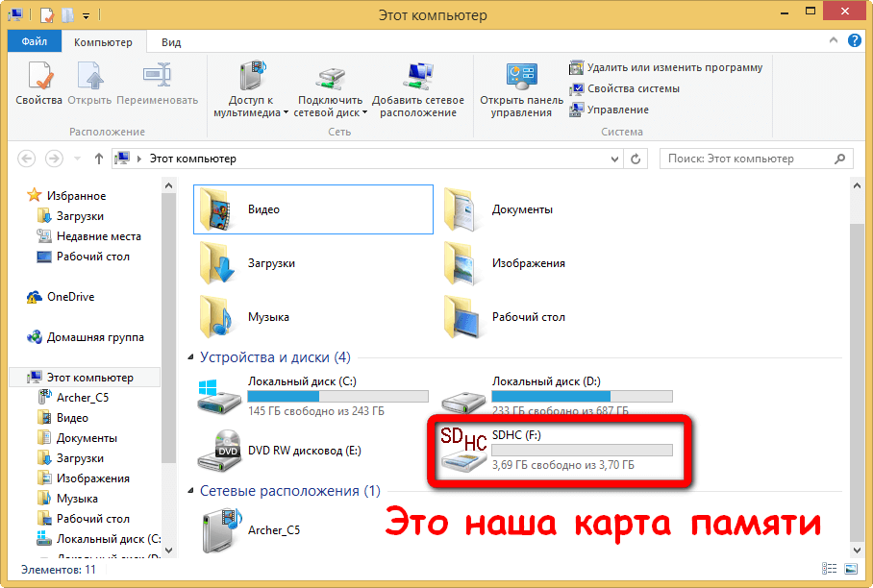Switch to details view in status bar
This screenshot has width=873, height=588.
pos(829,570)
